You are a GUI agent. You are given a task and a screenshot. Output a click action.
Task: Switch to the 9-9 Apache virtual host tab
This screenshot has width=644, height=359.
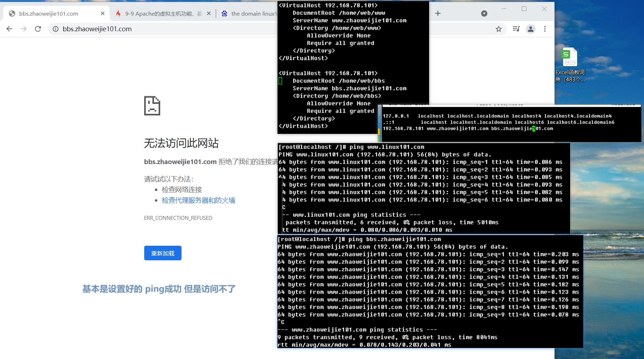click(x=163, y=13)
